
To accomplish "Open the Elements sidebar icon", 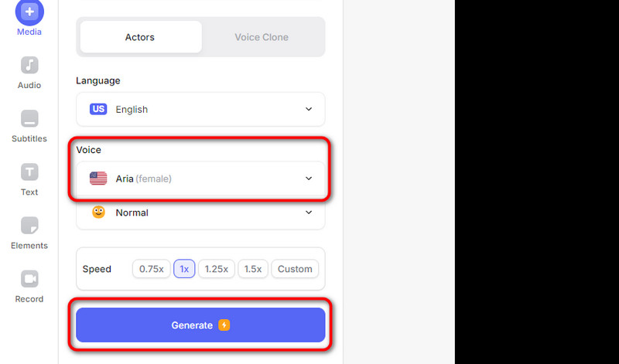I will 29,226.
